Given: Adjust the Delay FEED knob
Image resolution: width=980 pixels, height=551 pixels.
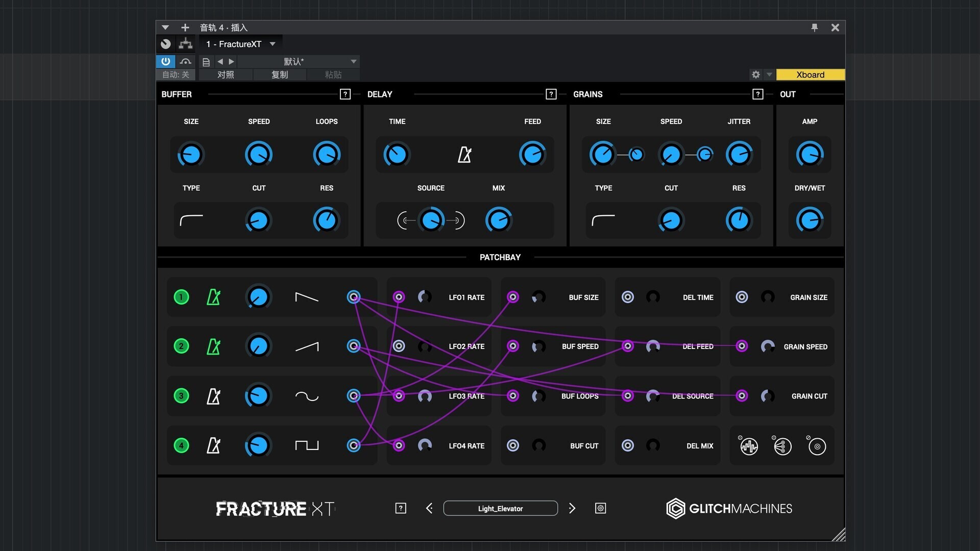Looking at the screenshot, I should point(532,155).
